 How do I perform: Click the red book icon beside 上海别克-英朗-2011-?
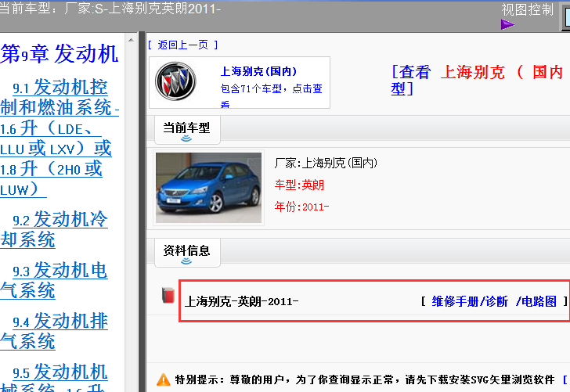click(x=168, y=295)
